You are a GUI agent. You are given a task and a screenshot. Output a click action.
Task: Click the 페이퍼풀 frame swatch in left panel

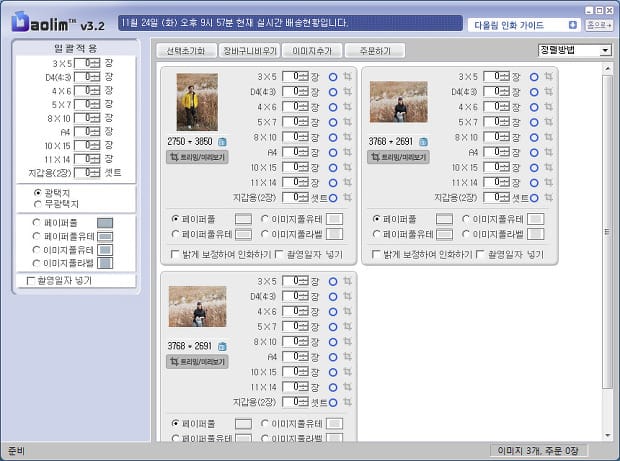click(105, 223)
